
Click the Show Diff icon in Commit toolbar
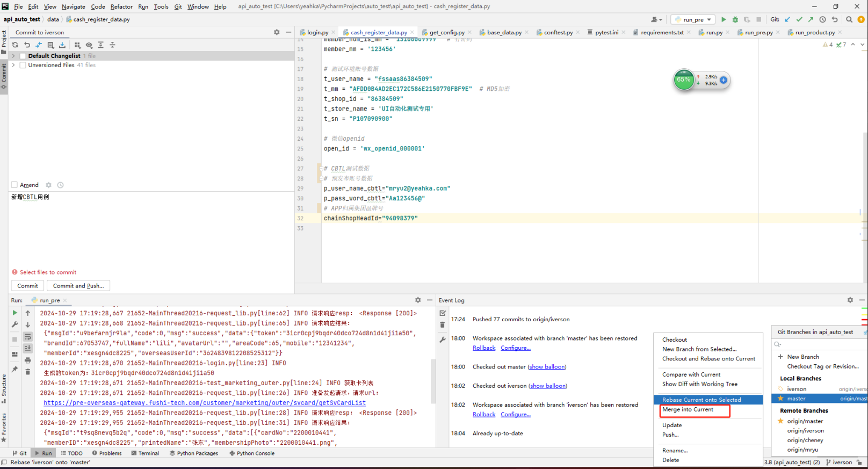point(39,45)
